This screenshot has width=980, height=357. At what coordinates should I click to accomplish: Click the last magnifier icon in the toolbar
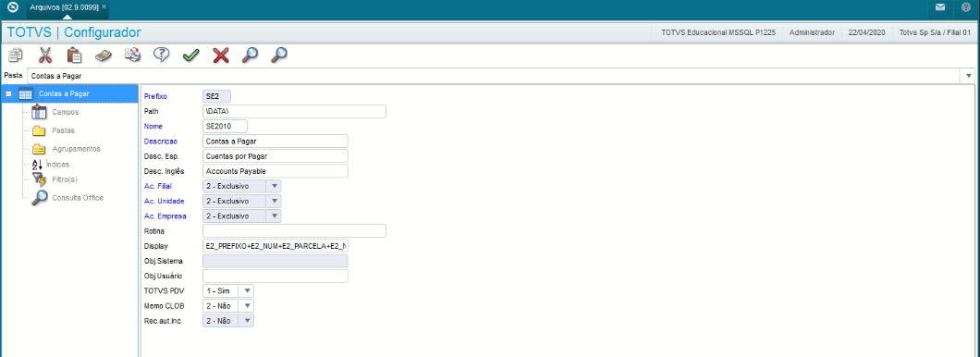pos(279,55)
